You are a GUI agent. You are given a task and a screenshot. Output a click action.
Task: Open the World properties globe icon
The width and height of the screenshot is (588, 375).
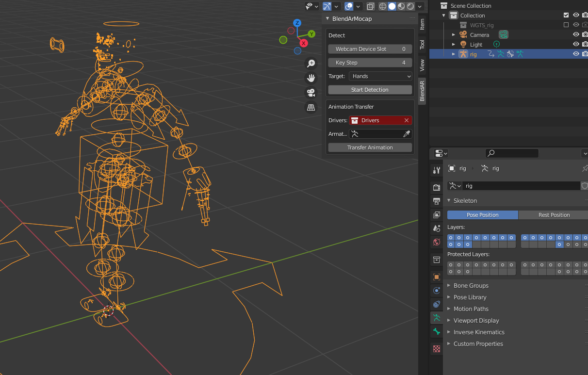coord(437,242)
